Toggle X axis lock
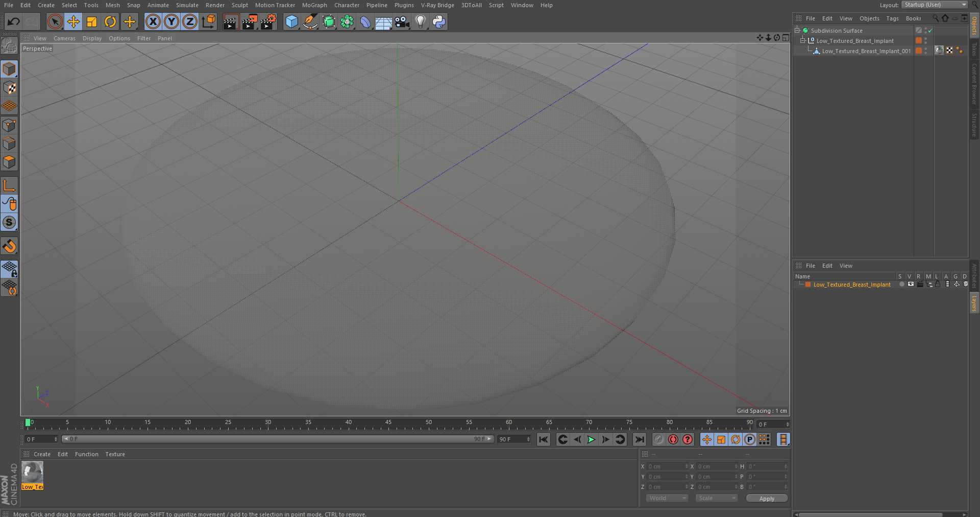 coord(153,21)
